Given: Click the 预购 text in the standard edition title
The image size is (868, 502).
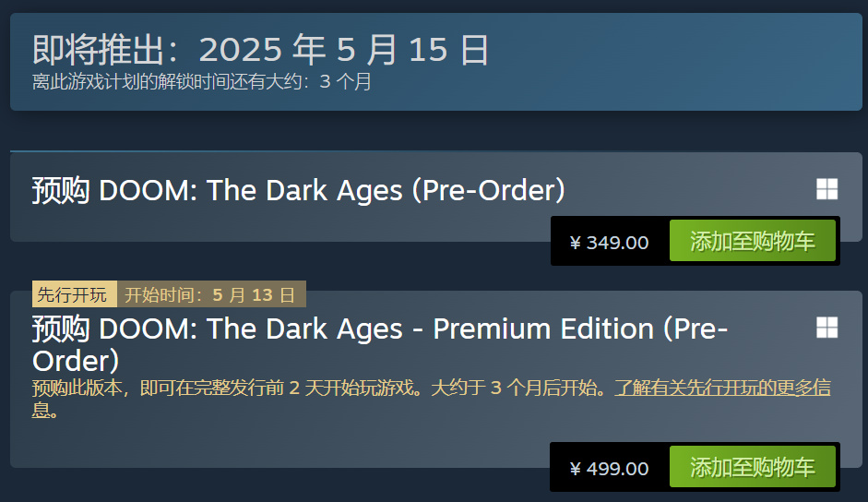Looking at the screenshot, I should pos(61,190).
